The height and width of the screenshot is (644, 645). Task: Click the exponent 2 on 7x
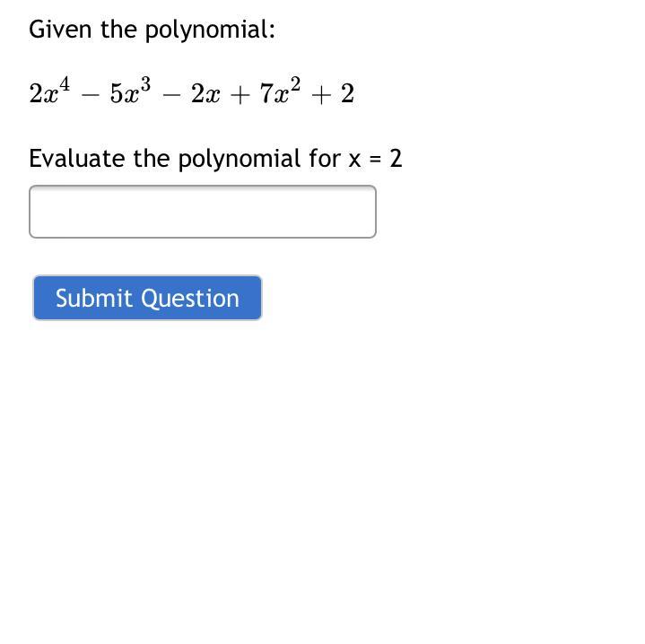[x=295, y=85]
